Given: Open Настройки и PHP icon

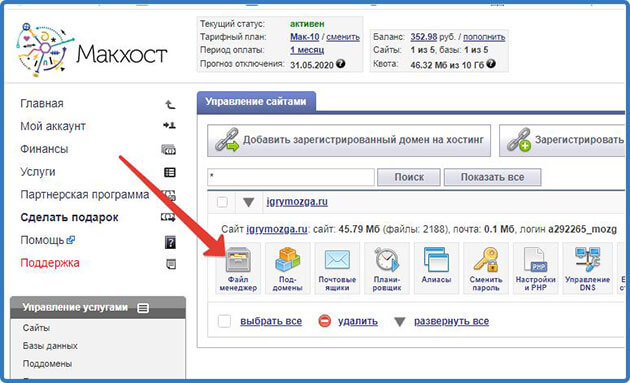Looking at the screenshot, I should pos(535,268).
